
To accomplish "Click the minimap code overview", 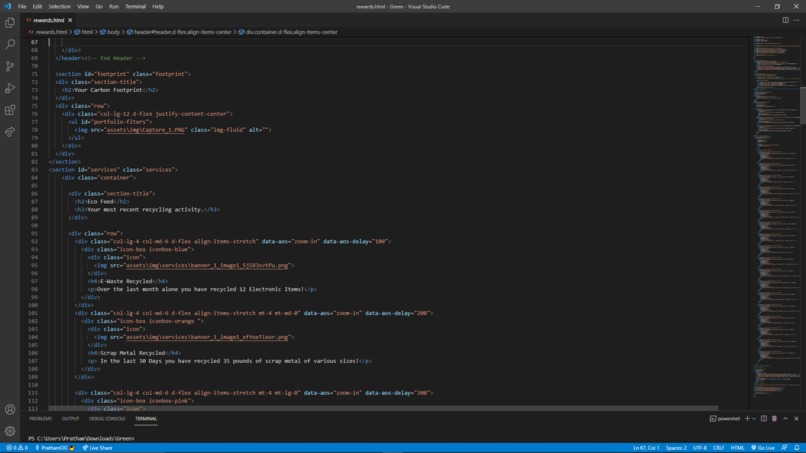I will (775, 216).
